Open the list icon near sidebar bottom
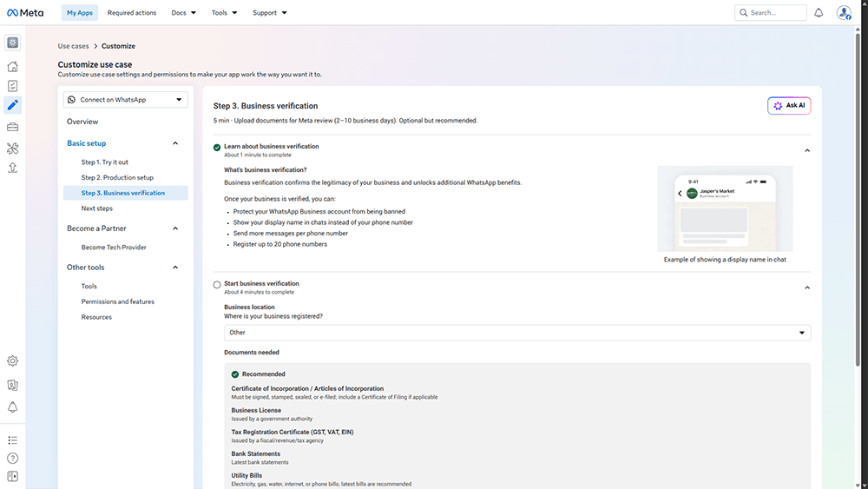The height and width of the screenshot is (489, 868). pyautogui.click(x=13, y=440)
